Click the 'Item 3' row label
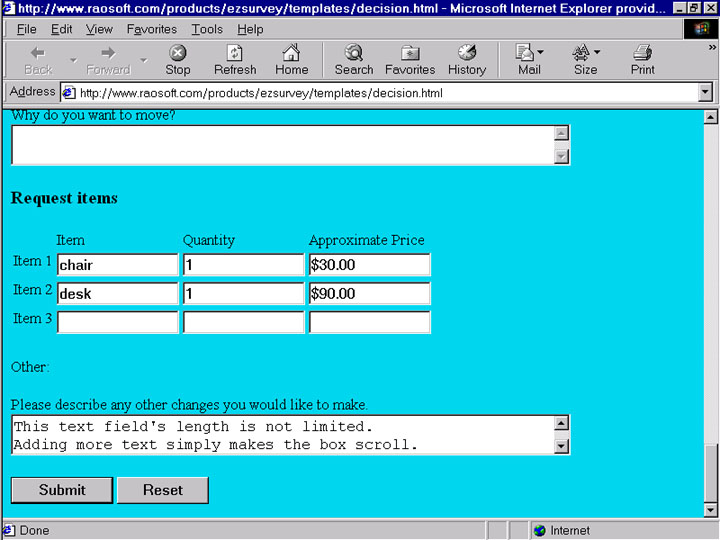Viewport: 720px width, 540px height. coord(32,318)
